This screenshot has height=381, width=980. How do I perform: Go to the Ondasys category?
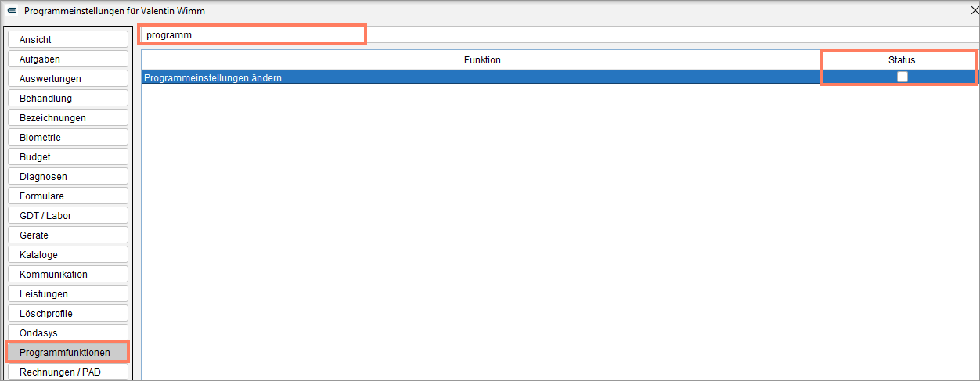coord(68,332)
